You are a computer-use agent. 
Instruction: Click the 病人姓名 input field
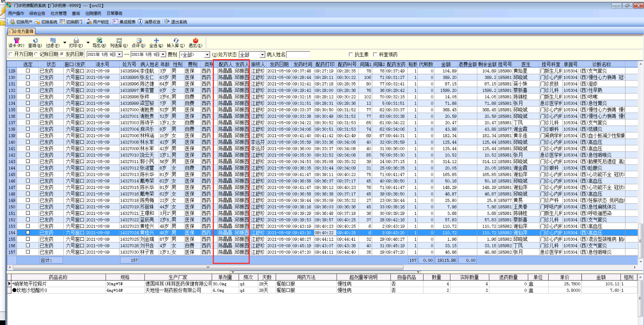click(x=298, y=55)
